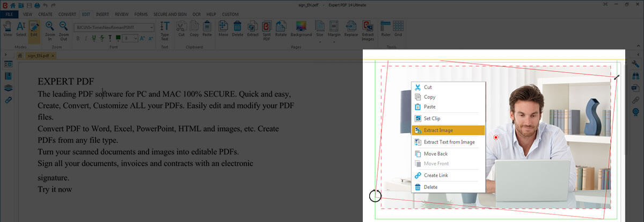
Task: Open the CUSTOM ribbon tab
Action: (230, 13)
